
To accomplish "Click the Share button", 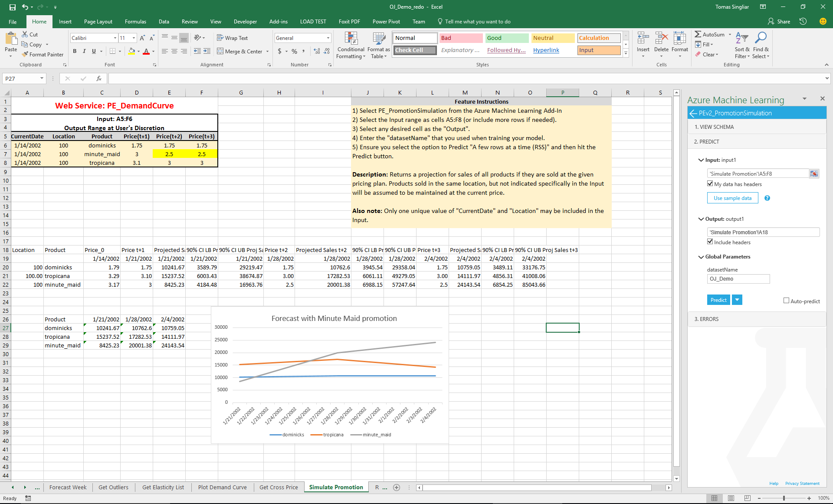I will click(x=779, y=22).
